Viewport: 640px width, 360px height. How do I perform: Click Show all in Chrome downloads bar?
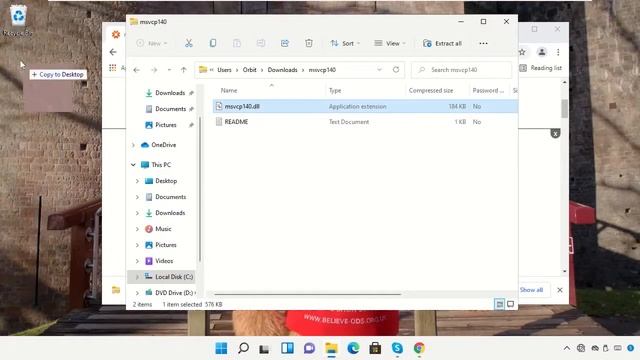(531, 290)
